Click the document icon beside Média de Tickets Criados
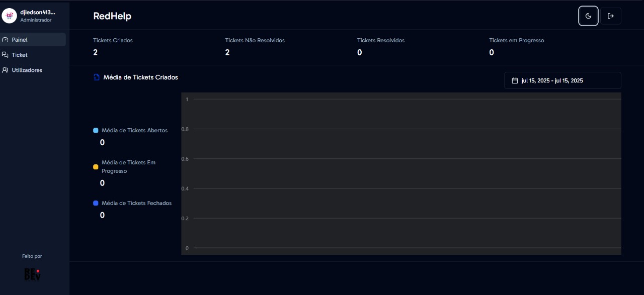 point(96,77)
